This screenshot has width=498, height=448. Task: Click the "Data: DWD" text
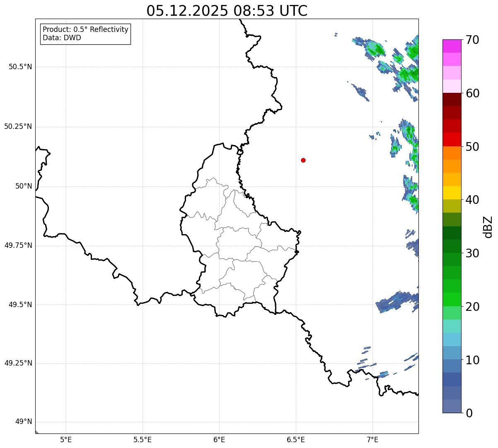(x=62, y=38)
